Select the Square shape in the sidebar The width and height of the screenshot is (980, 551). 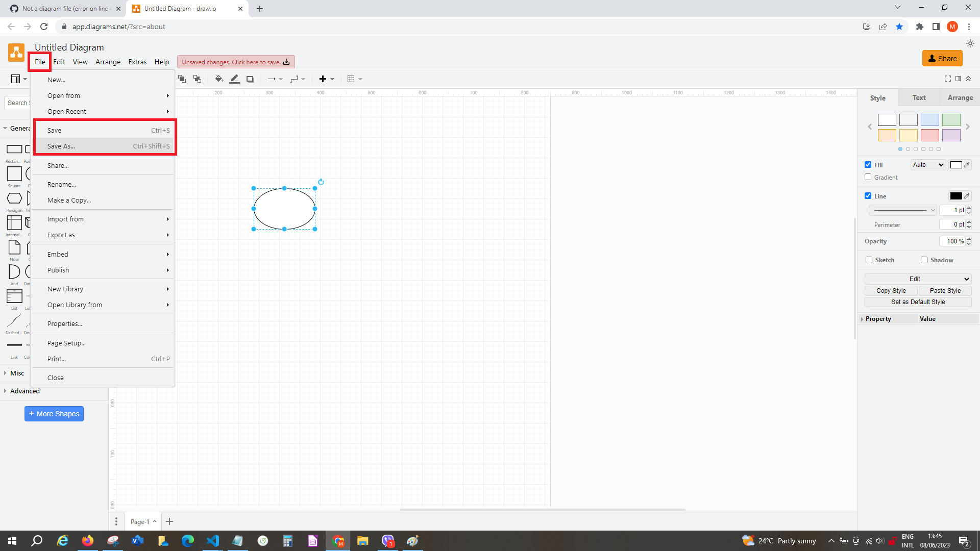pos(14,173)
